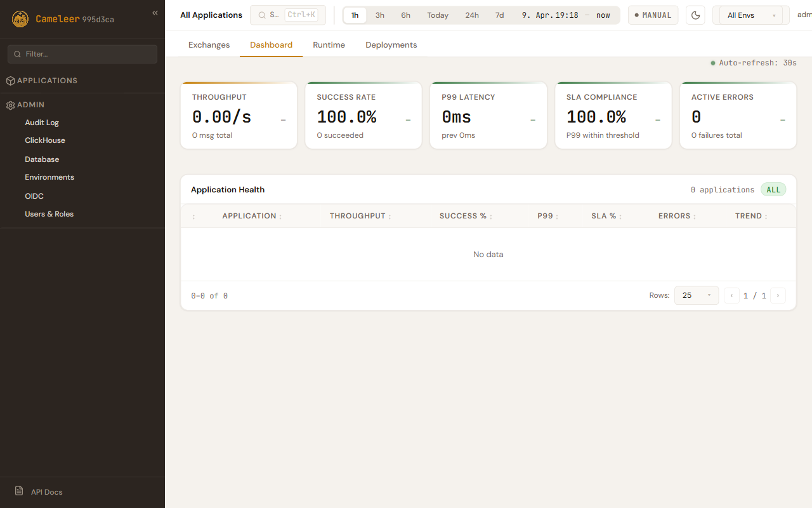This screenshot has height=508, width=812.
Task: Select the 3h time range
Action: click(x=379, y=15)
